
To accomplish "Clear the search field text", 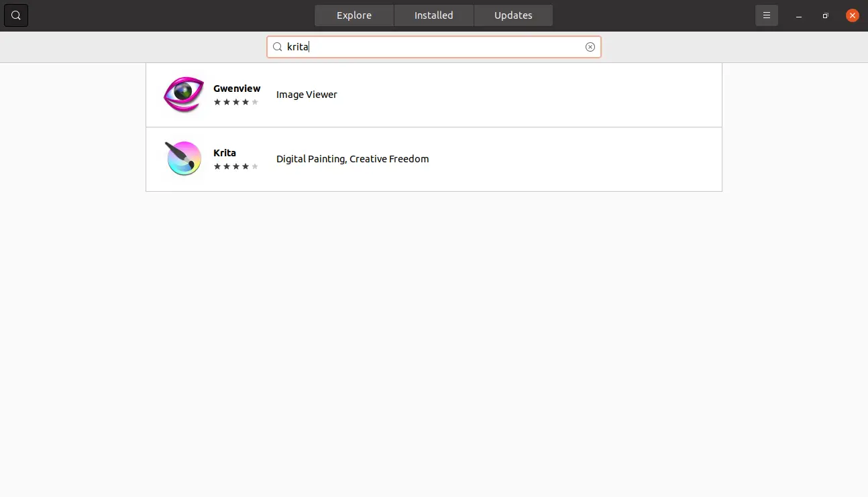I will click(590, 47).
